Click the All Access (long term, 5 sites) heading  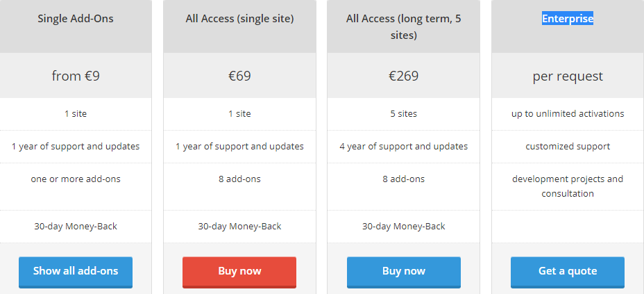click(404, 26)
